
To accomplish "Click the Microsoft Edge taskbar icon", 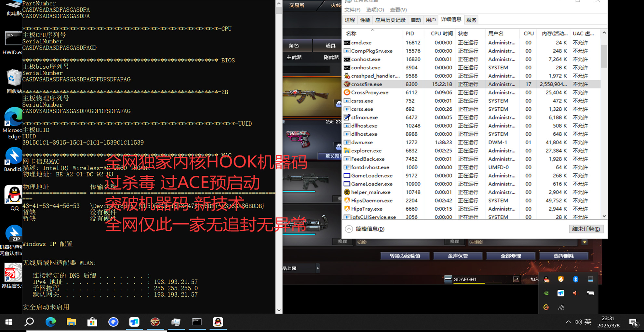I will click(50, 322).
